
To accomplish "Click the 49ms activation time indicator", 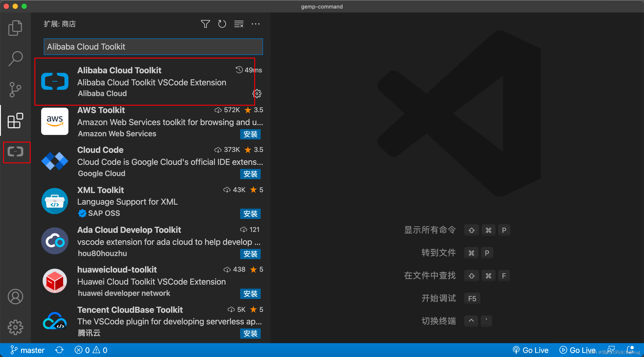I will click(x=249, y=70).
